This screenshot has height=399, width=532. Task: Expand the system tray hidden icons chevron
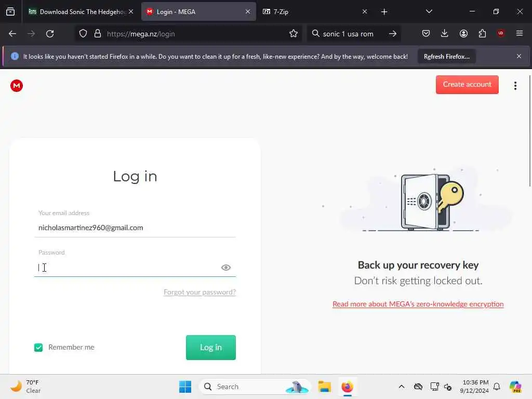tap(402, 387)
